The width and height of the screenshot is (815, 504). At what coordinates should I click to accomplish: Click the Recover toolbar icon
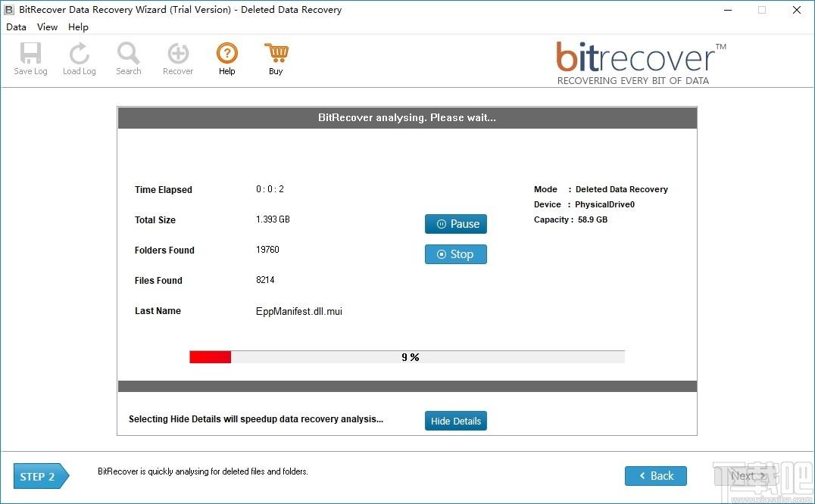[178, 59]
